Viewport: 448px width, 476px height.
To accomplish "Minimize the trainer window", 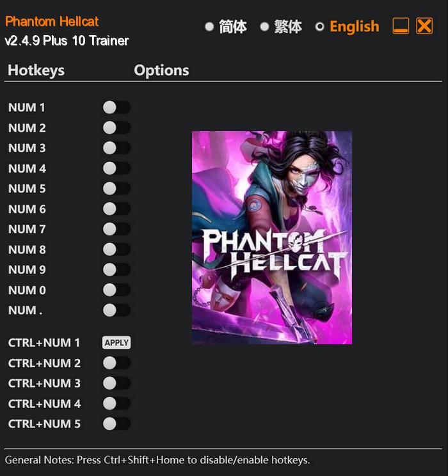I will pyautogui.click(x=401, y=26).
